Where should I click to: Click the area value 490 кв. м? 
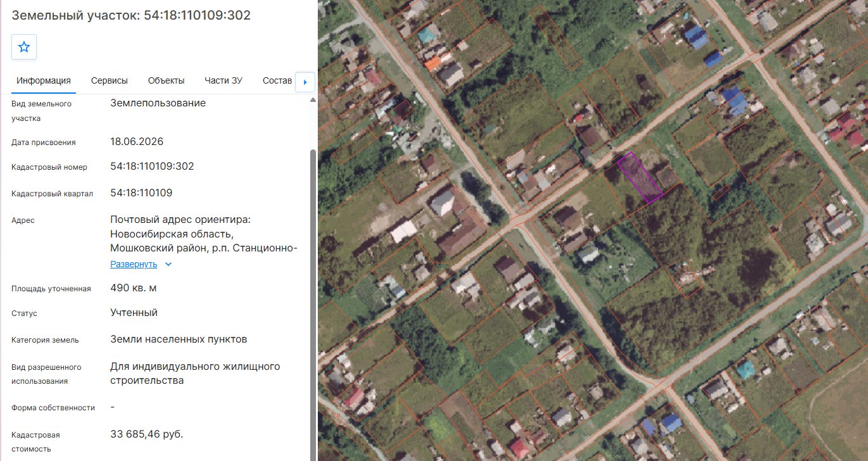tap(133, 287)
